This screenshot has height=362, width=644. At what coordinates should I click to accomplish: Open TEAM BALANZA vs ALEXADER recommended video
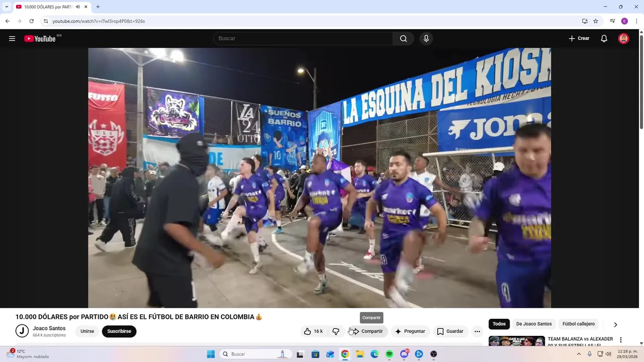tap(580, 342)
